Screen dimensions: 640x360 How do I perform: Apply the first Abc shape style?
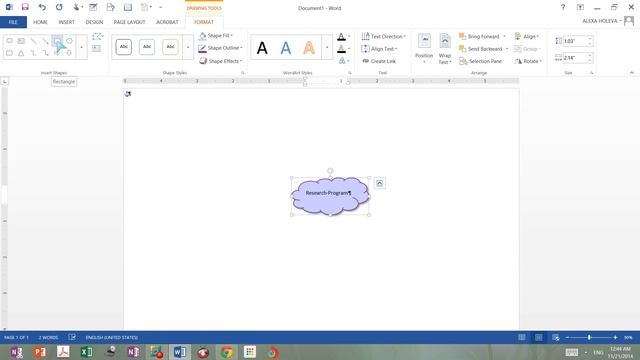[123, 47]
